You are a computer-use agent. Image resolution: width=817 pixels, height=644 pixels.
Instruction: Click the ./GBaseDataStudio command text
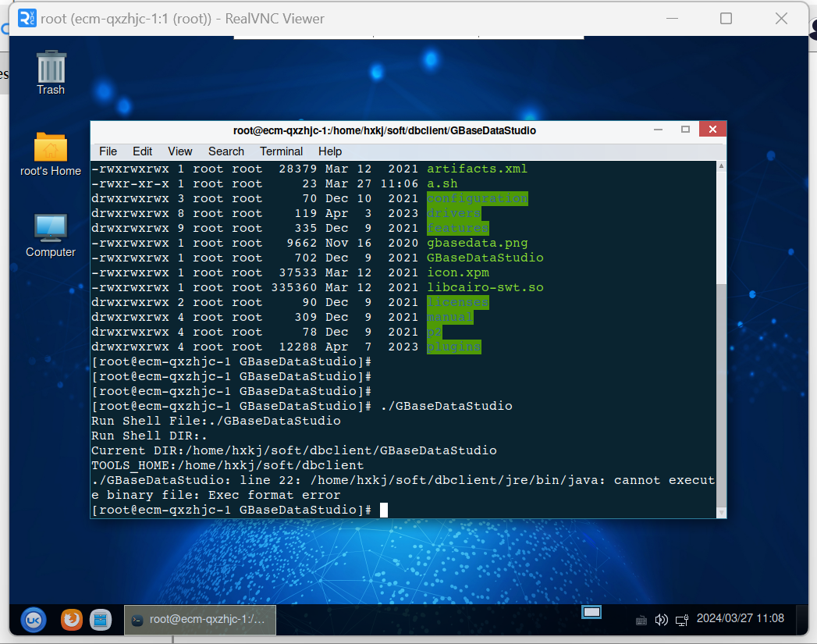[x=446, y=406]
